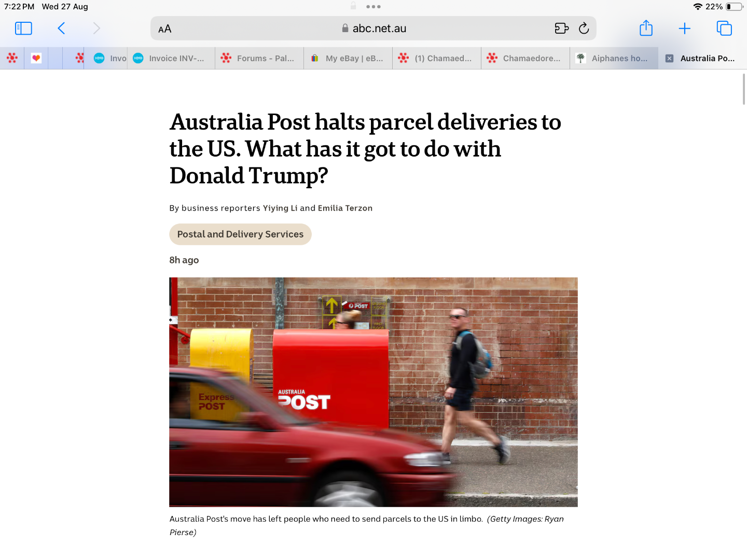Open the Share sheet icon
This screenshot has width=747, height=560.
(646, 28)
